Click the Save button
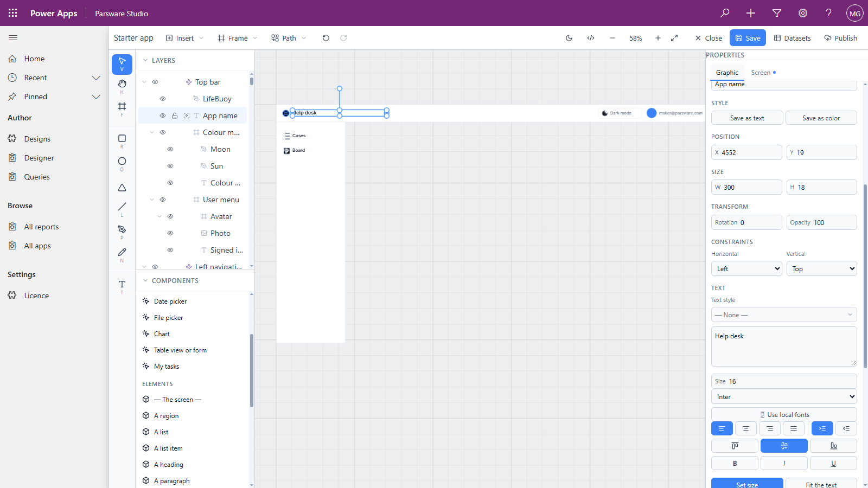Screen dimensions: 868x488 748,38
